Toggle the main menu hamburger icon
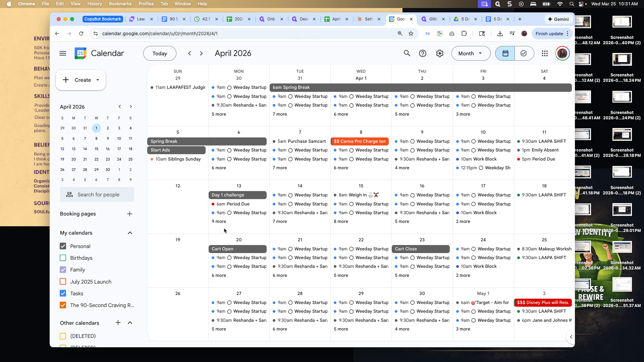The width and height of the screenshot is (644, 362). pos(63,53)
